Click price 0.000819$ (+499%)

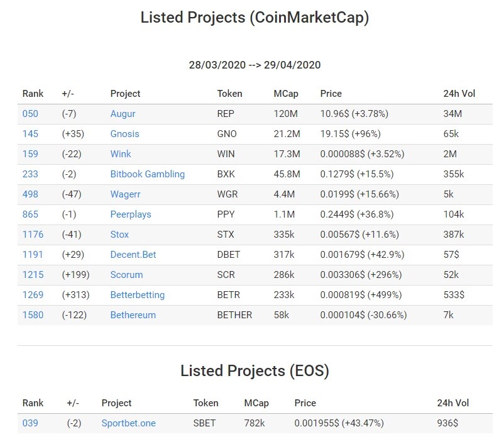click(x=361, y=295)
